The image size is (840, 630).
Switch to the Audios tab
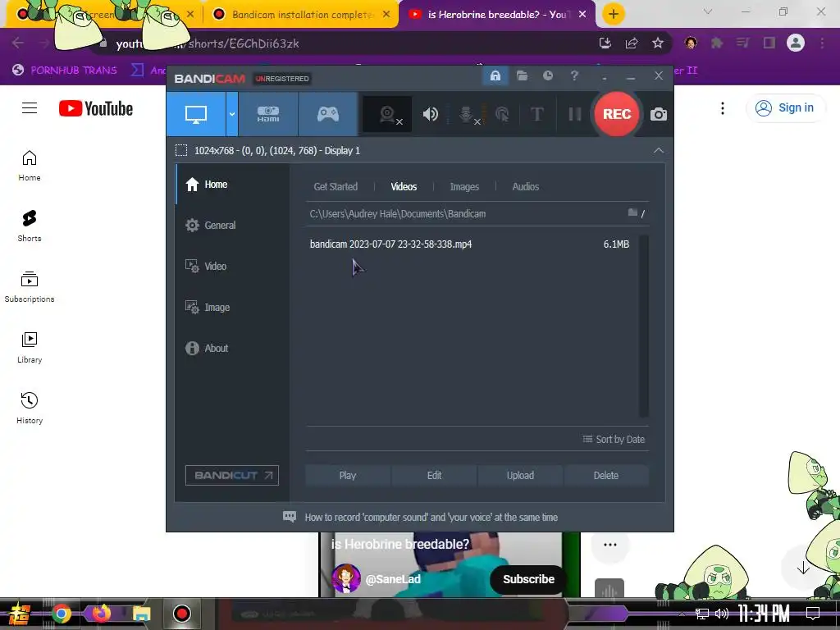tap(526, 186)
